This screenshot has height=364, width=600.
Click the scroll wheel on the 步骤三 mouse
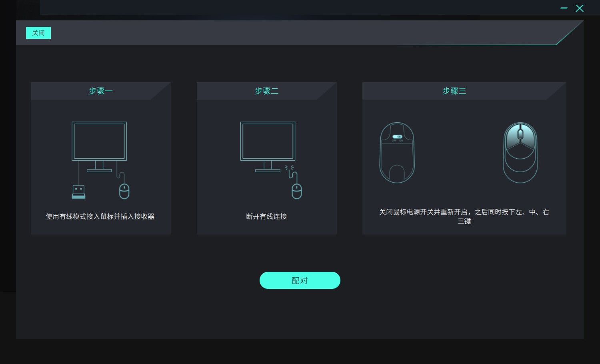tap(520, 133)
